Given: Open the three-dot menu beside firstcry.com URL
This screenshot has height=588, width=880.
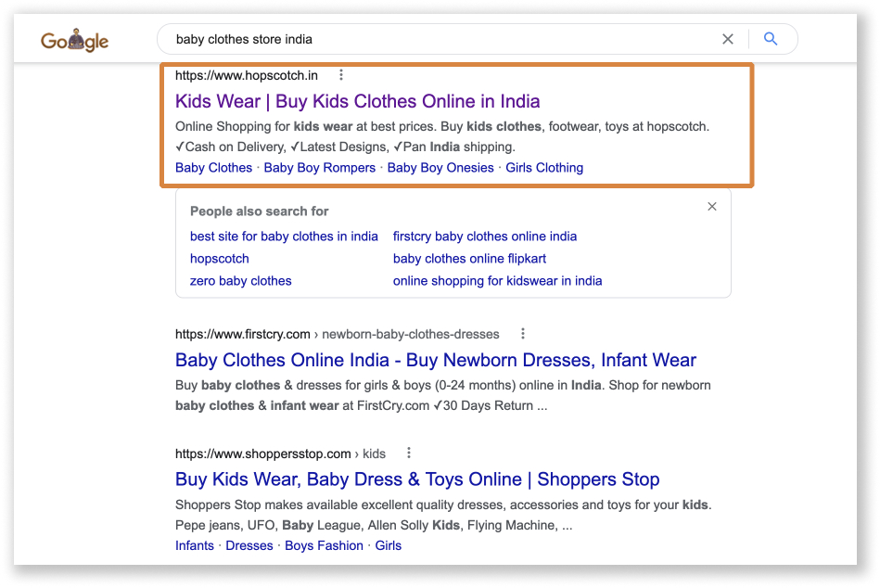Looking at the screenshot, I should pos(523,334).
